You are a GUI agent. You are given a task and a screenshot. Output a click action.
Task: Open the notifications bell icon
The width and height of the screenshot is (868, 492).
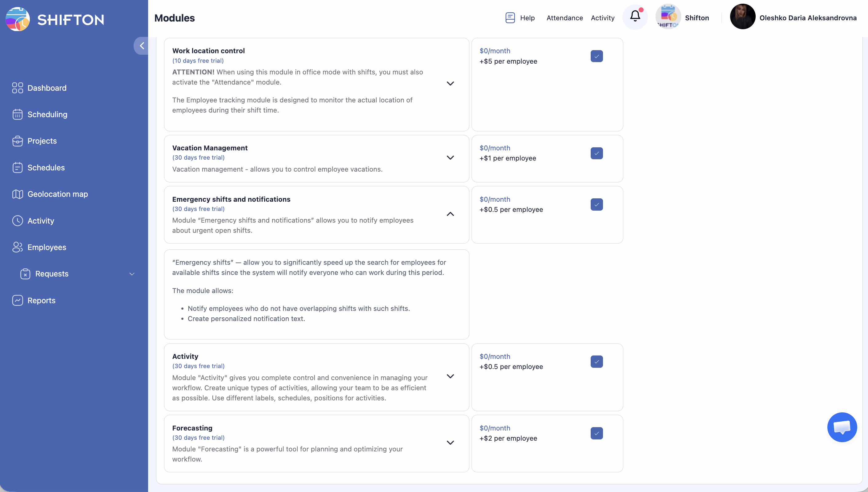coord(635,17)
